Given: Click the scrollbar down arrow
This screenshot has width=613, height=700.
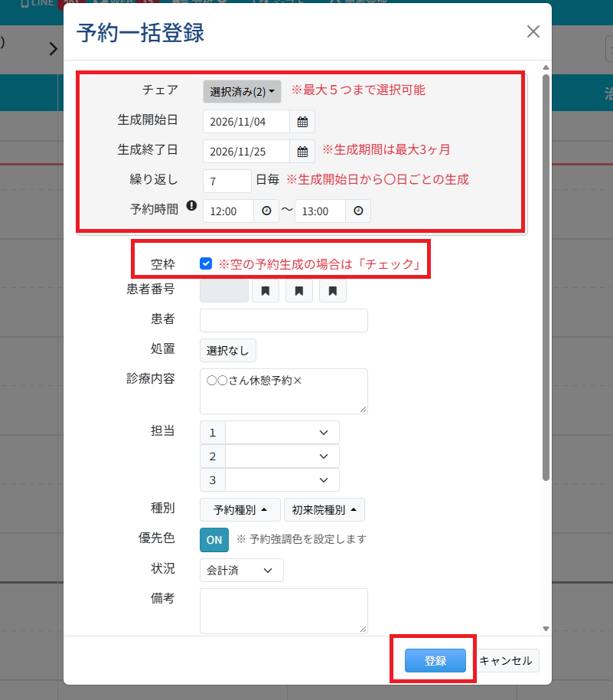Looking at the screenshot, I should pos(546,629).
